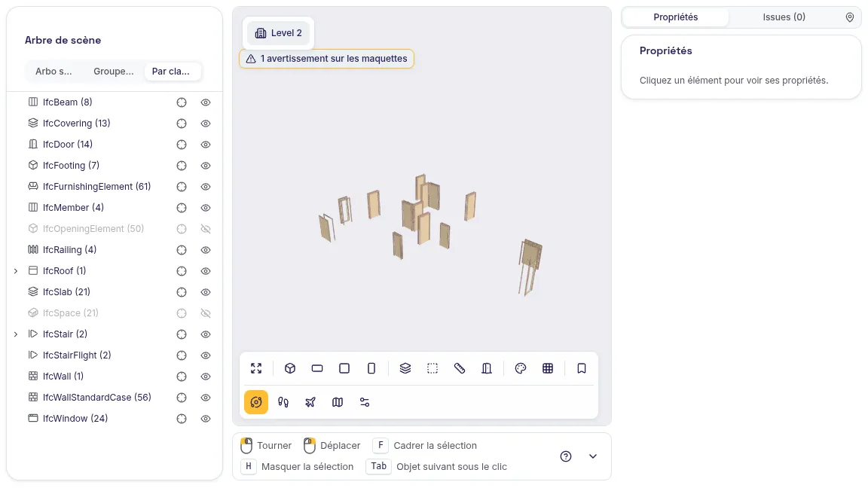This screenshot has height=488, width=868.
Task: Click the location pin icon
Action: pyautogui.click(x=850, y=18)
